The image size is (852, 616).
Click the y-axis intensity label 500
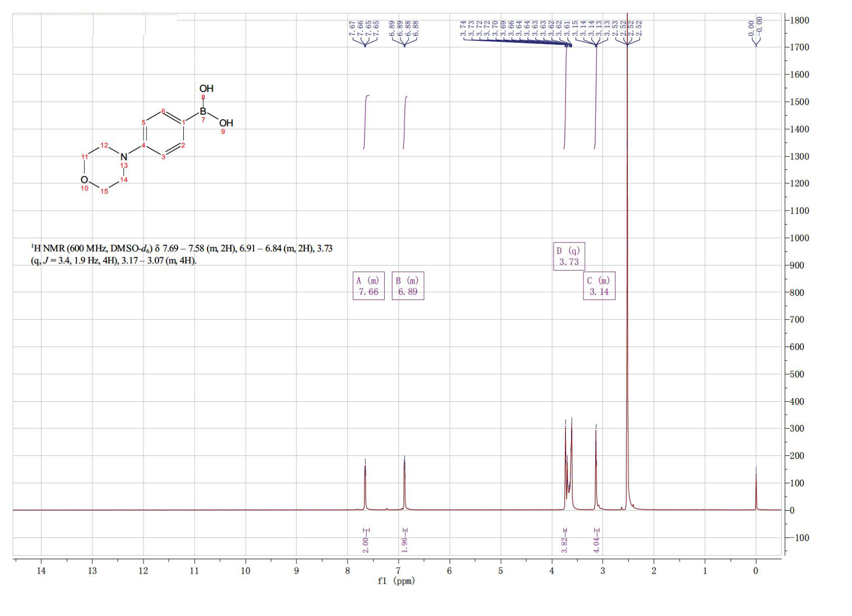click(x=797, y=374)
